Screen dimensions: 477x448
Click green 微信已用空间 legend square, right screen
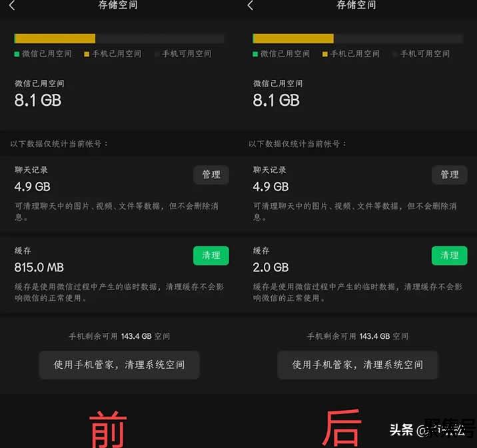click(x=255, y=54)
